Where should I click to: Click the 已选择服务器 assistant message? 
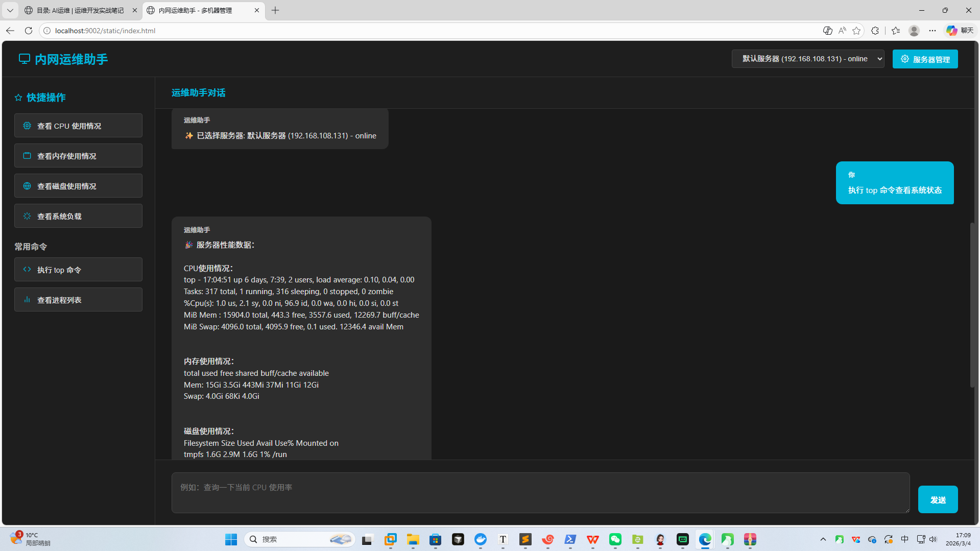(280, 129)
